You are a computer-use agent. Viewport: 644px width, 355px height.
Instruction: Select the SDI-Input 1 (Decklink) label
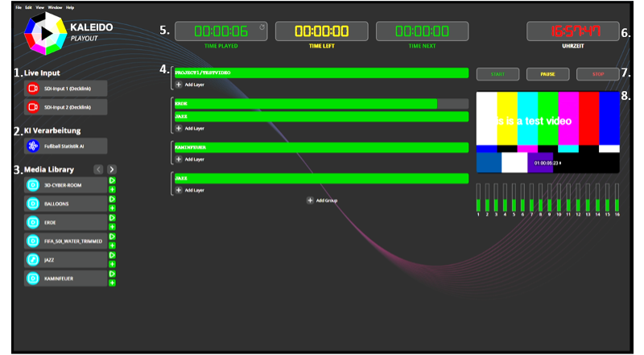68,89
